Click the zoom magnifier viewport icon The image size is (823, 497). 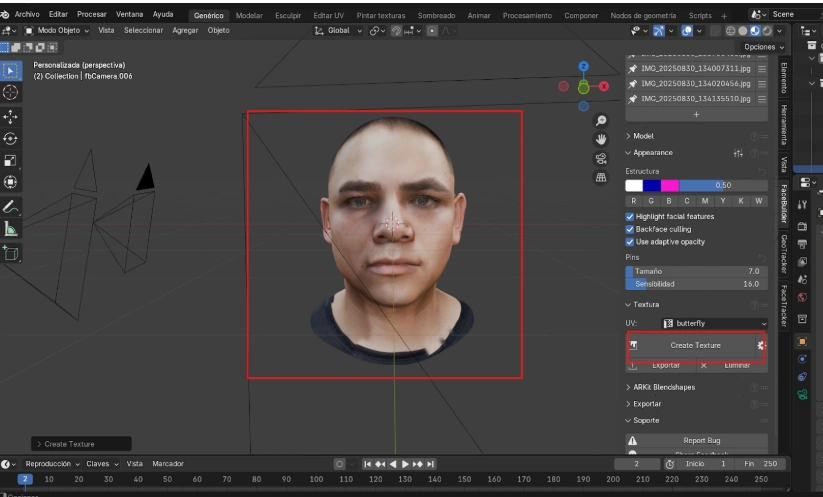pos(601,121)
